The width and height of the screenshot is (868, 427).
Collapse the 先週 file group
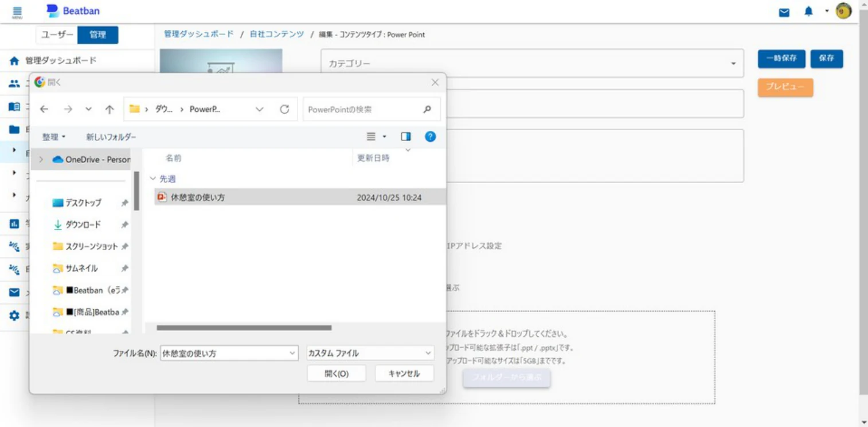[x=153, y=179]
